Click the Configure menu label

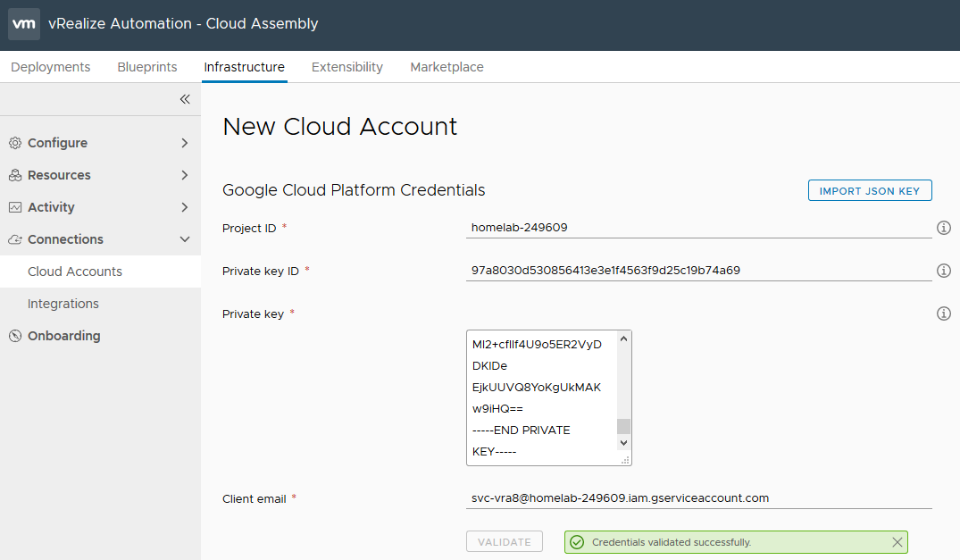[57, 143]
